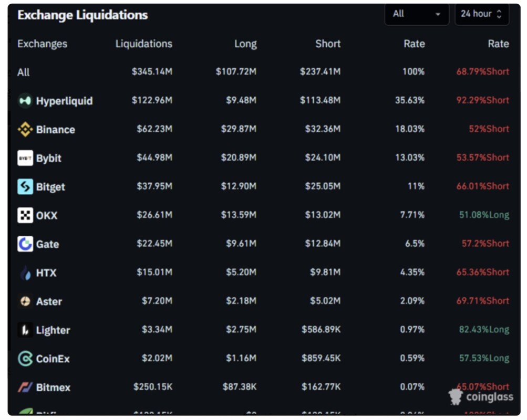This screenshot has width=527, height=420.
Task: Click the CoinEx logo icon
Action: 25,359
